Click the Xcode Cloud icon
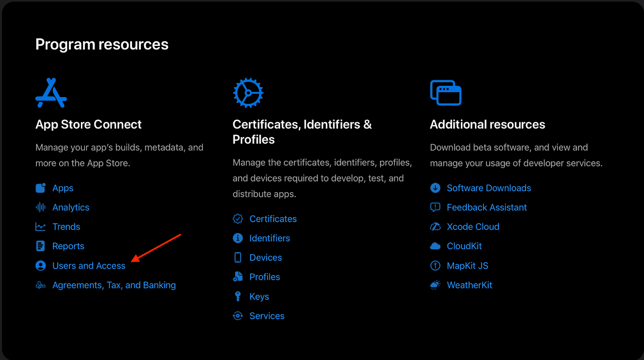644x360 pixels. tap(435, 227)
